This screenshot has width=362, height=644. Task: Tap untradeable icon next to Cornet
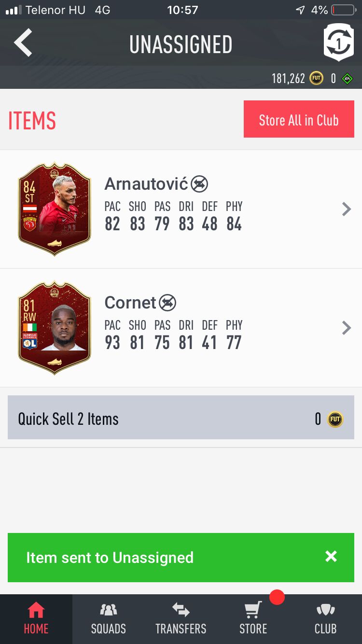pyautogui.click(x=167, y=303)
